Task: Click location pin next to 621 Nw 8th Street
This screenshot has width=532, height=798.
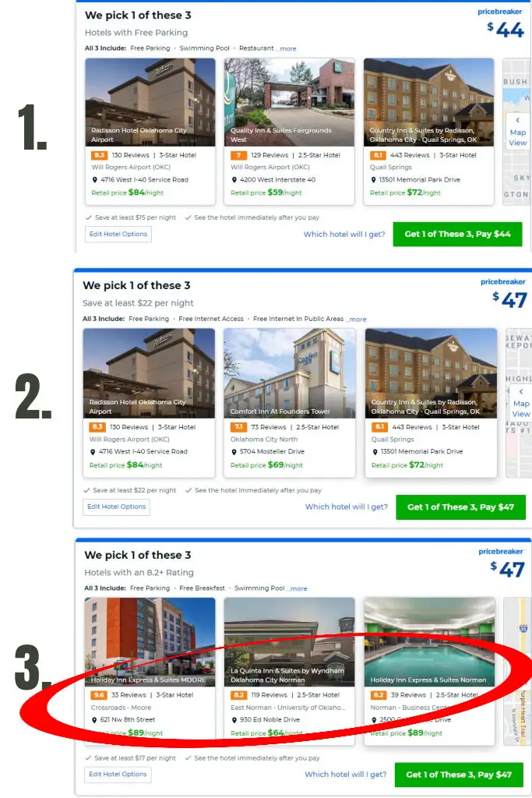Action: pyautogui.click(x=94, y=719)
